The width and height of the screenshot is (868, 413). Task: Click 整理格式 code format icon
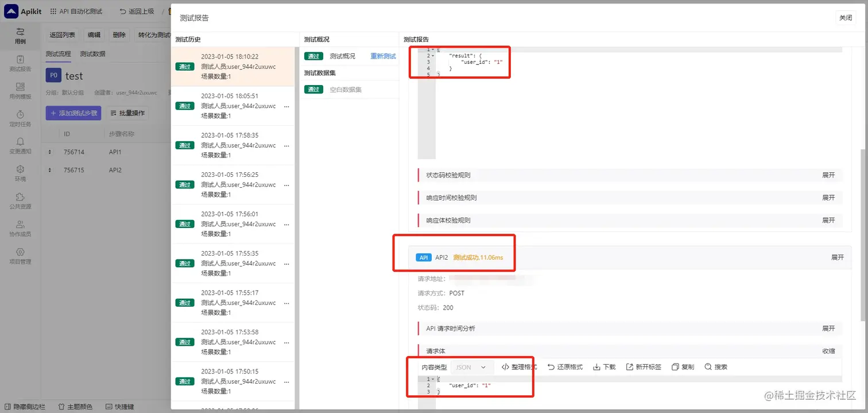[505, 367]
